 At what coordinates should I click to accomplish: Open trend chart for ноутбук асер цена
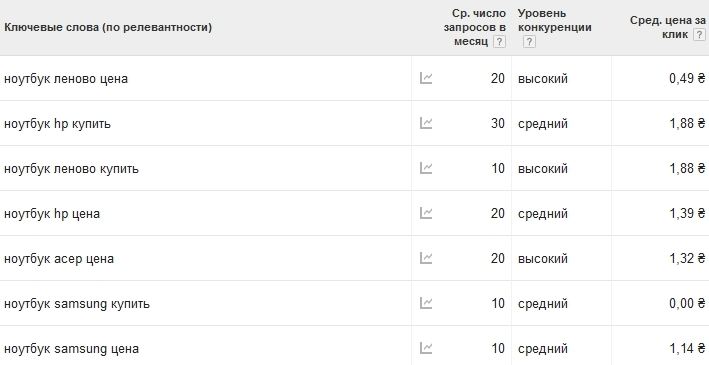coord(426,258)
